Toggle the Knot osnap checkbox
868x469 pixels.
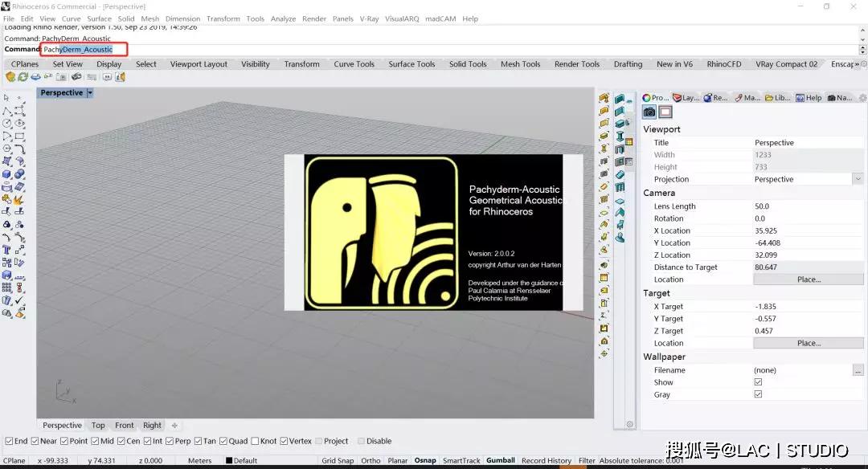(x=255, y=441)
